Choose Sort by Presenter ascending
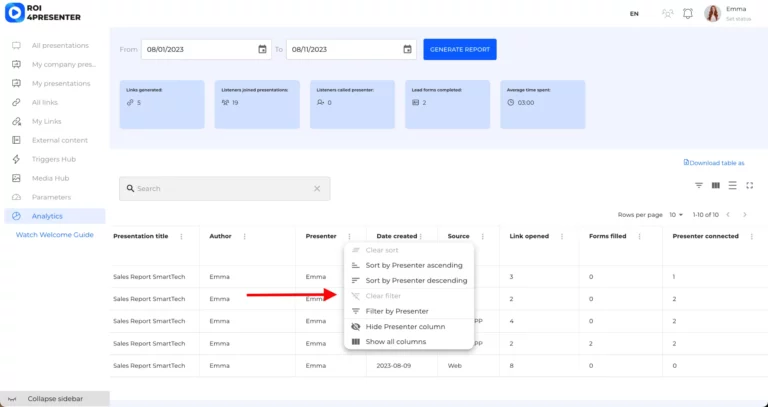This screenshot has height=407, width=768. click(409, 265)
